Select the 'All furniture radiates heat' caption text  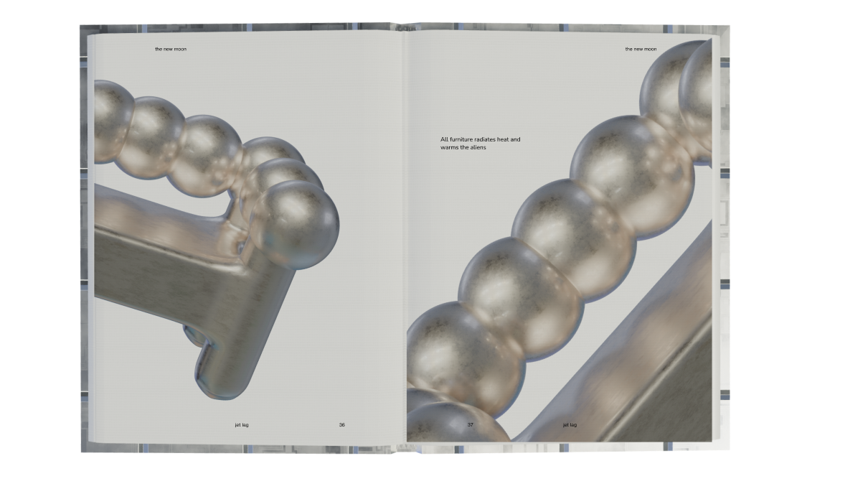480,143
